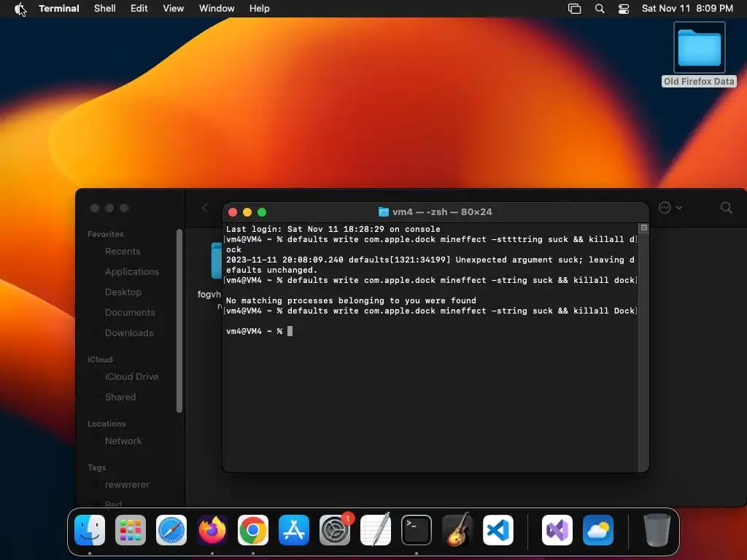747x560 pixels.
Task: Select Network in Finder sidebar
Action: pos(123,441)
